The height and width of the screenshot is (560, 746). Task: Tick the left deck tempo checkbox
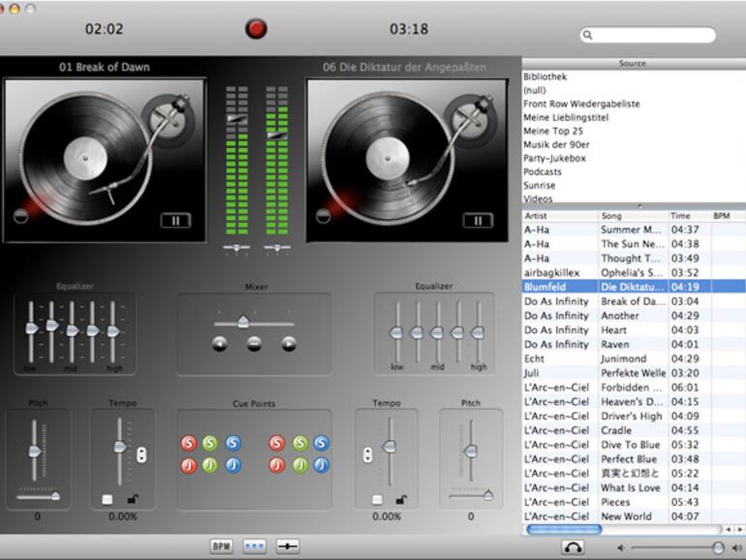pos(108,500)
